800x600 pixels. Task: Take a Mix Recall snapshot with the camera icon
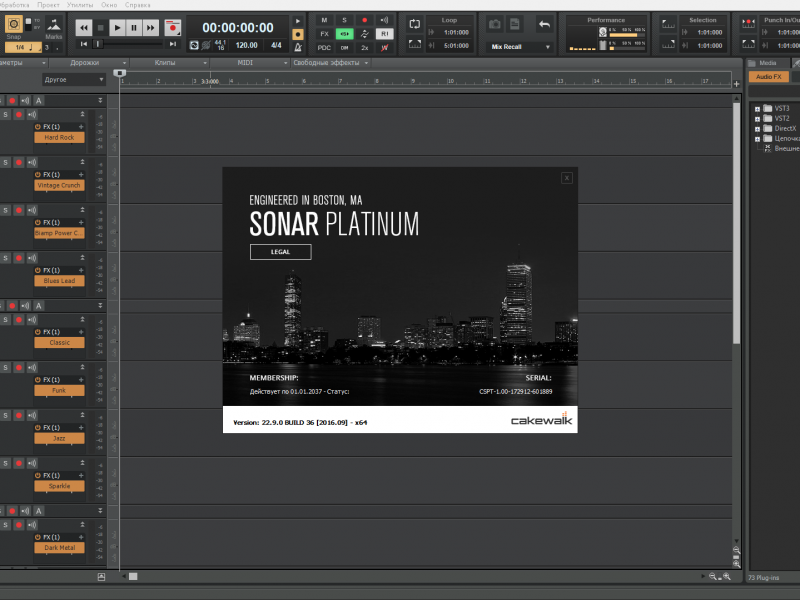coord(494,24)
